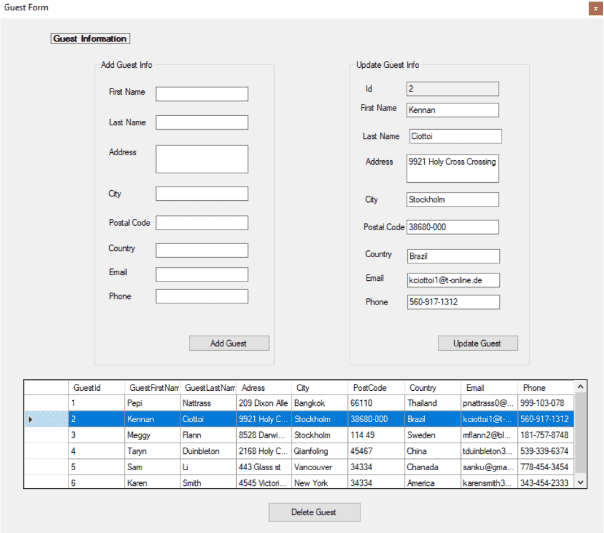Image resolution: width=604 pixels, height=533 pixels.
Task: Click the PostCode column header
Action: pos(376,388)
